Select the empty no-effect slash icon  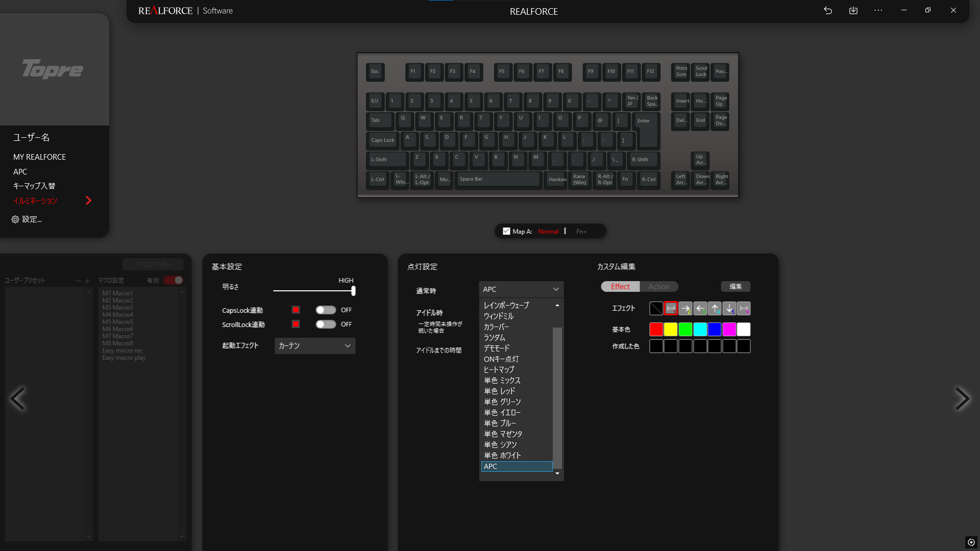pos(656,308)
